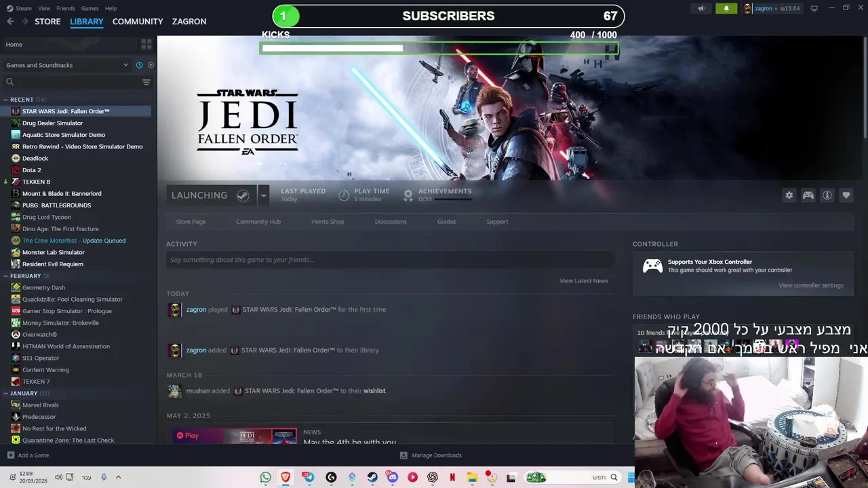Open Steam announcements megaphone icon

(x=701, y=8)
